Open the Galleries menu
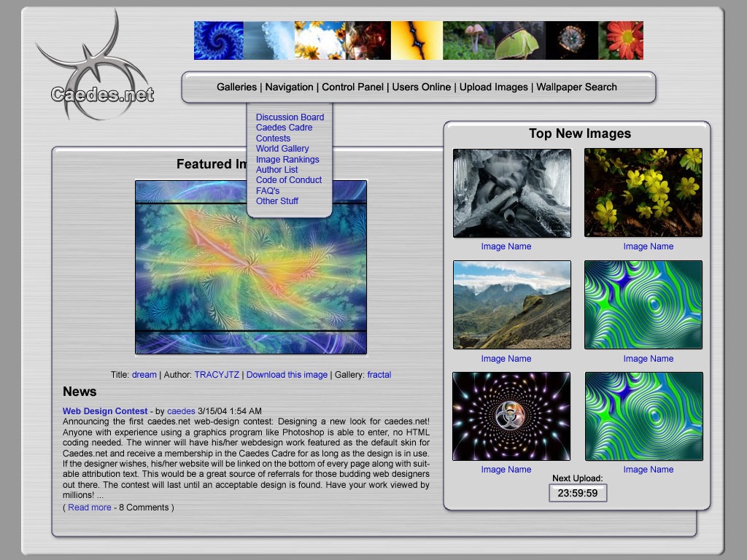747x560 pixels. (236, 87)
